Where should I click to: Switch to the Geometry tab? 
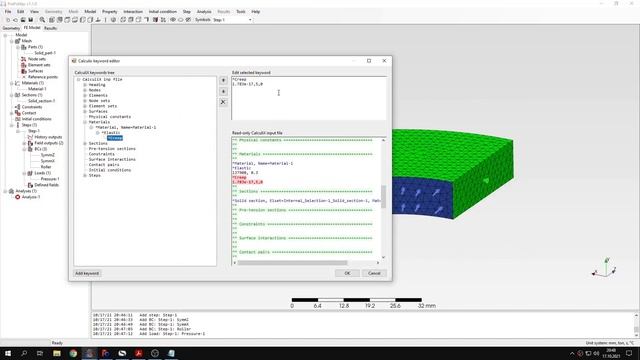pos(11,28)
